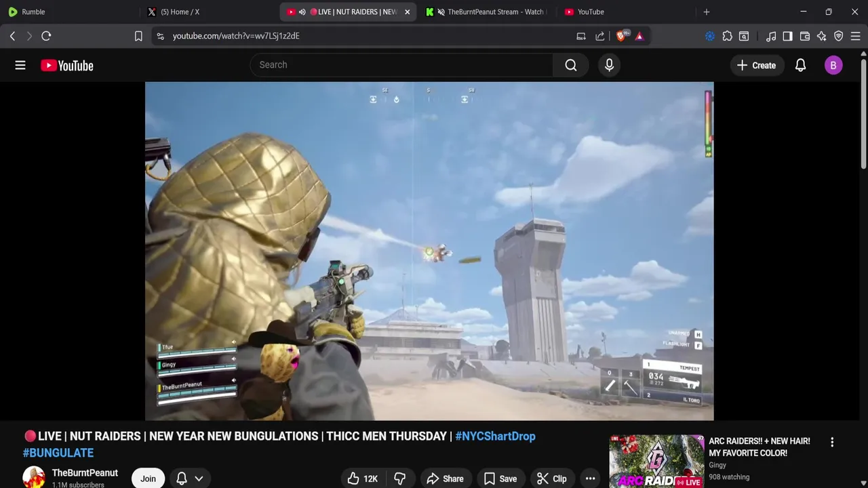Image resolution: width=868 pixels, height=488 pixels.
Task: Select the '1.1M subscribers' text
Action: tap(78, 485)
